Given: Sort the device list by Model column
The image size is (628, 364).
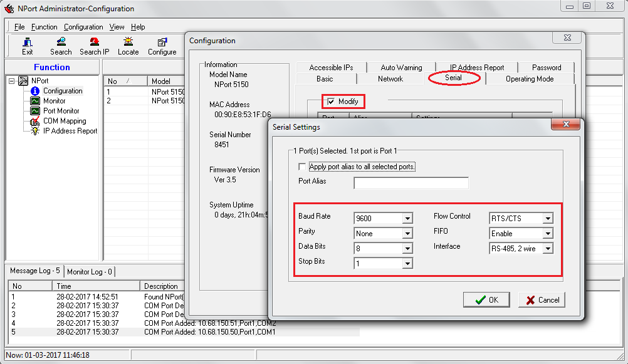Looking at the screenshot, I should pyautogui.click(x=166, y=81).
